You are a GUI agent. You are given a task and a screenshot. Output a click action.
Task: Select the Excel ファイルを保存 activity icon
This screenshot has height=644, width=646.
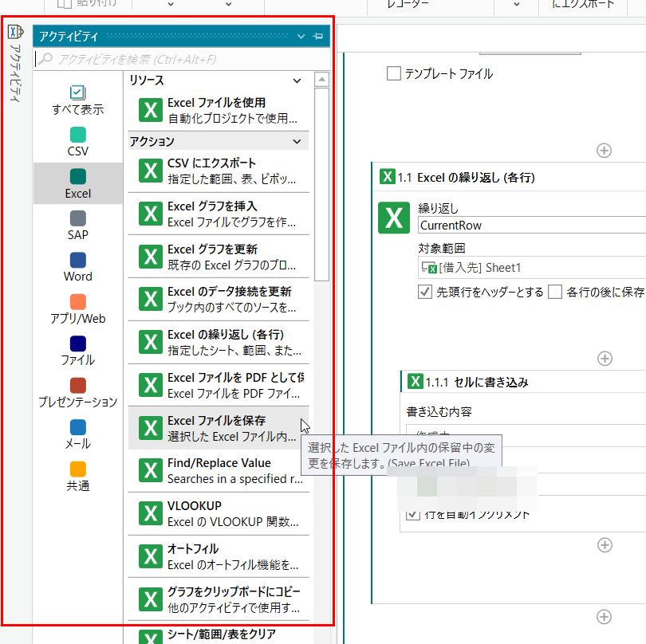click(x=151, y=428)
